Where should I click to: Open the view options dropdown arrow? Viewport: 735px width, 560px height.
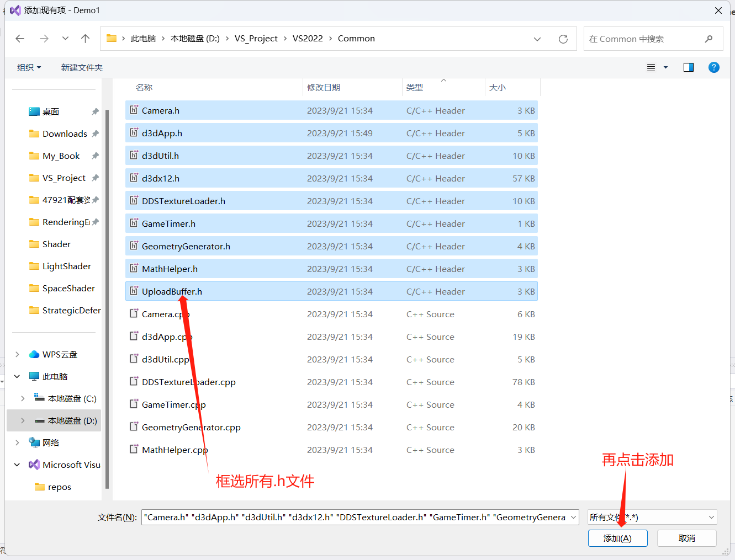click(x=665, y=67)
